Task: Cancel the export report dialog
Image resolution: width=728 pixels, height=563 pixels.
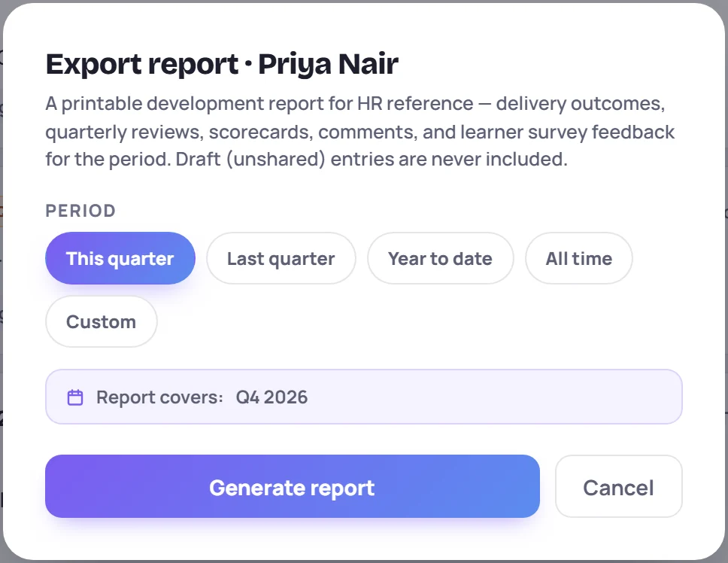Action: (x=618, y=486)
